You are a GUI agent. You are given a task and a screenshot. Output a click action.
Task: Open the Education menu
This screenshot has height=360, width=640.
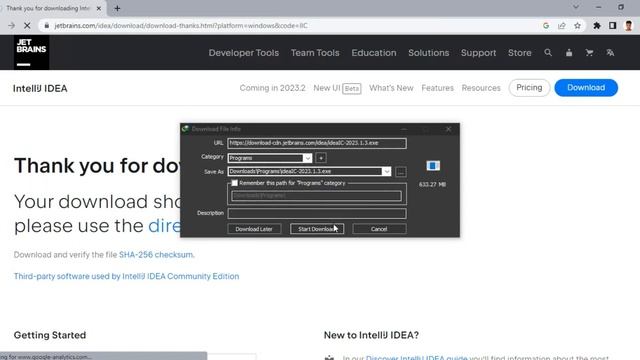[x=374, y=53]
